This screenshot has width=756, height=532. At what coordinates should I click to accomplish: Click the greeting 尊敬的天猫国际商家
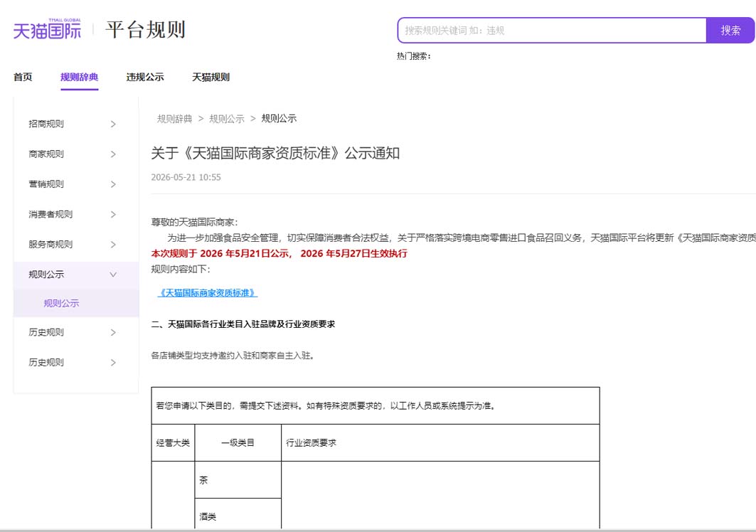(x=194, y=222)
